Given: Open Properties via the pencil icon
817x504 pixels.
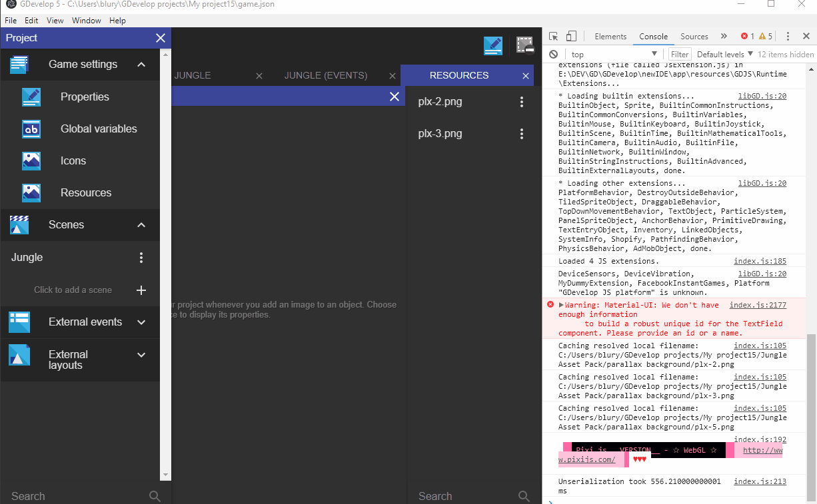Looking at the screenshot, I should pos(31,97).
